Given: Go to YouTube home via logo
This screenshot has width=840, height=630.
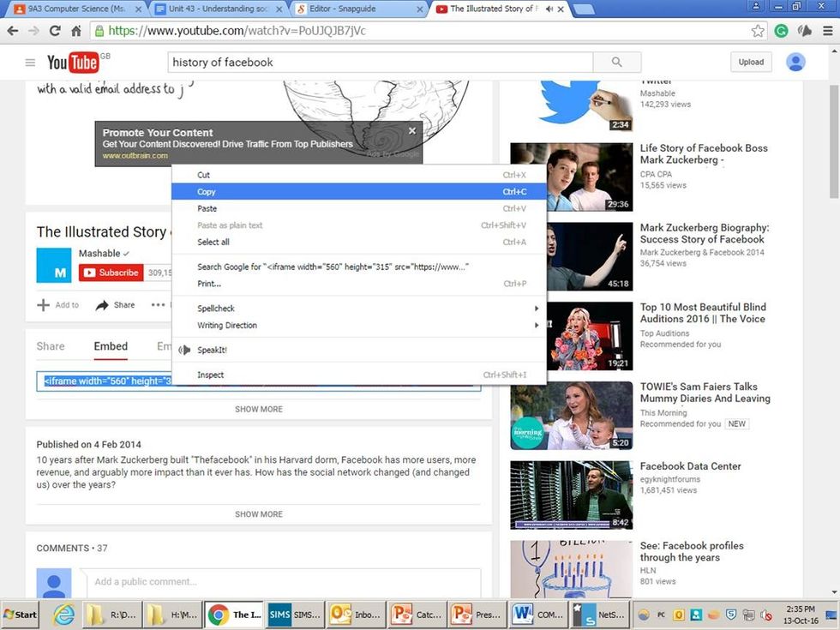Looking at the screenshot, I should (x=73, y=63).
